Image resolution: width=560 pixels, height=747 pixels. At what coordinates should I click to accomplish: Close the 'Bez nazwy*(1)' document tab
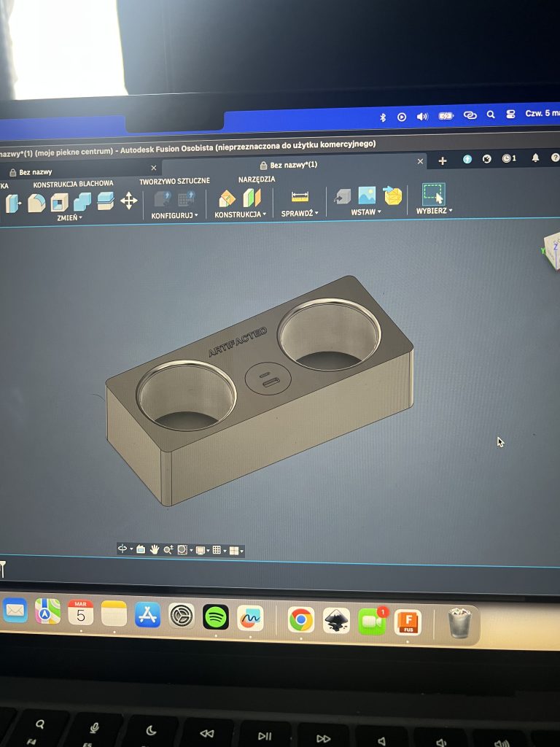[420, 161]
